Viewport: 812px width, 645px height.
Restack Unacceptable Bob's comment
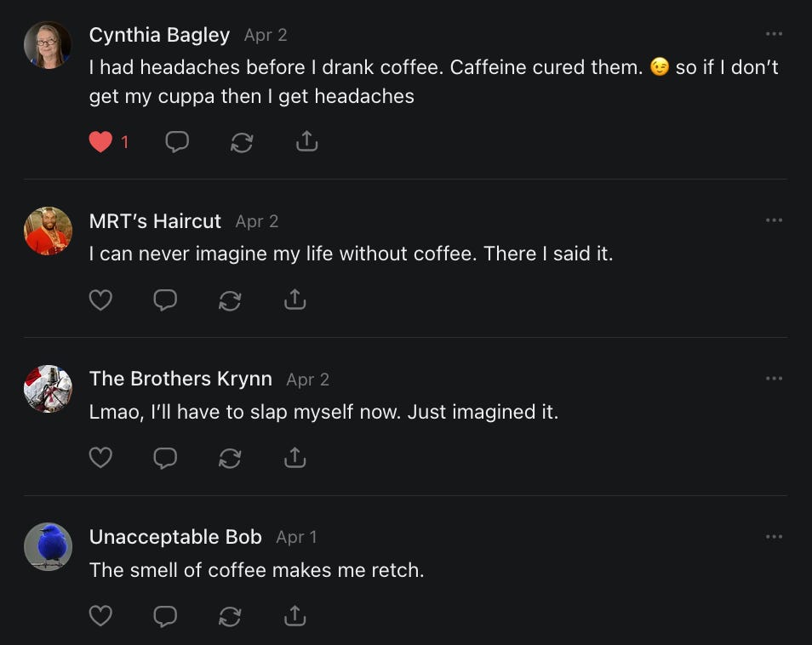click(x=230, y=615)
